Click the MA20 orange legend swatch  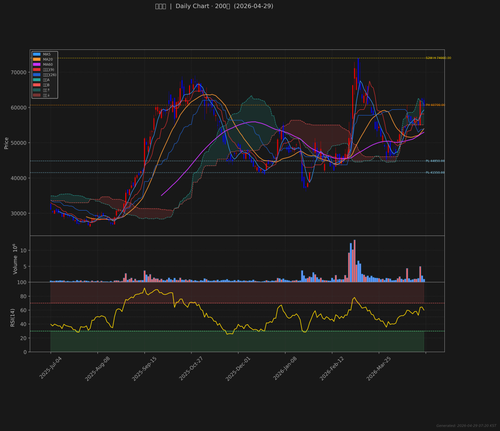(x=37, y=59)
